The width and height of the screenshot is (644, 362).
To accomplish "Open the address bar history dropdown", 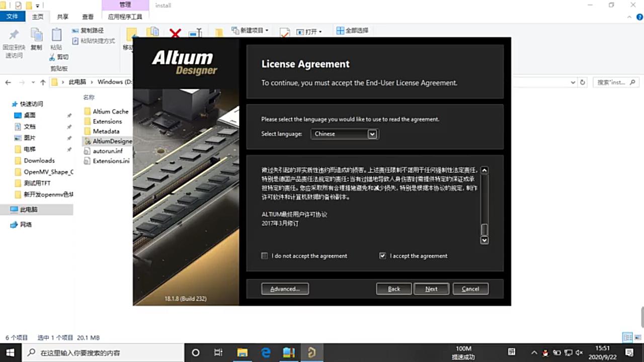I will 573,82.
